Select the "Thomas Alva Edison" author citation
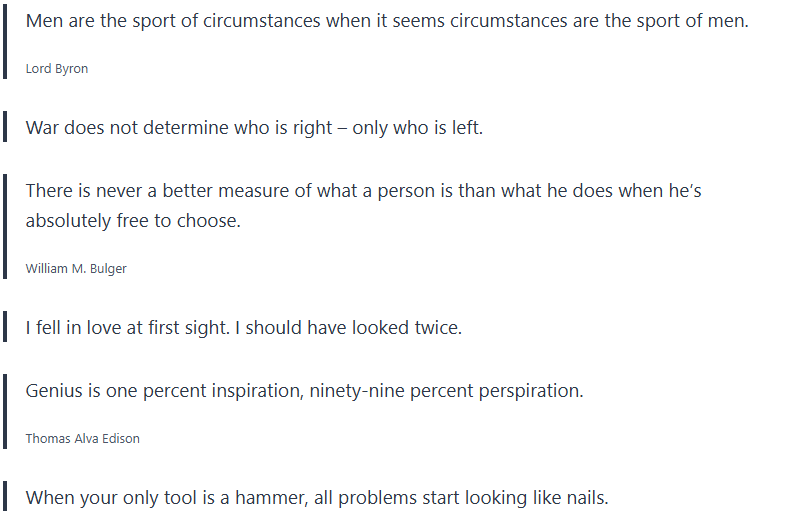Image resolution: width=806 pixels, height=517 pixels. pyautogui.click(x=82, y=438)
